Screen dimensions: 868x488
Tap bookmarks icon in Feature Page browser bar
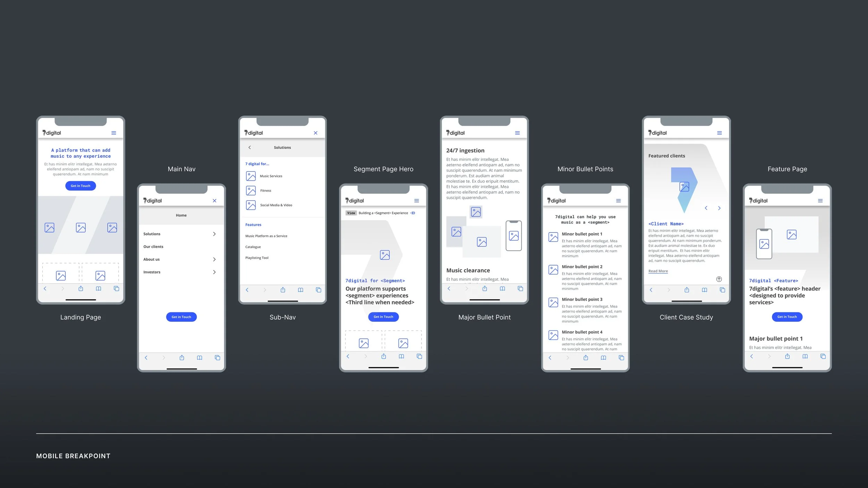[x=805, y=356]
